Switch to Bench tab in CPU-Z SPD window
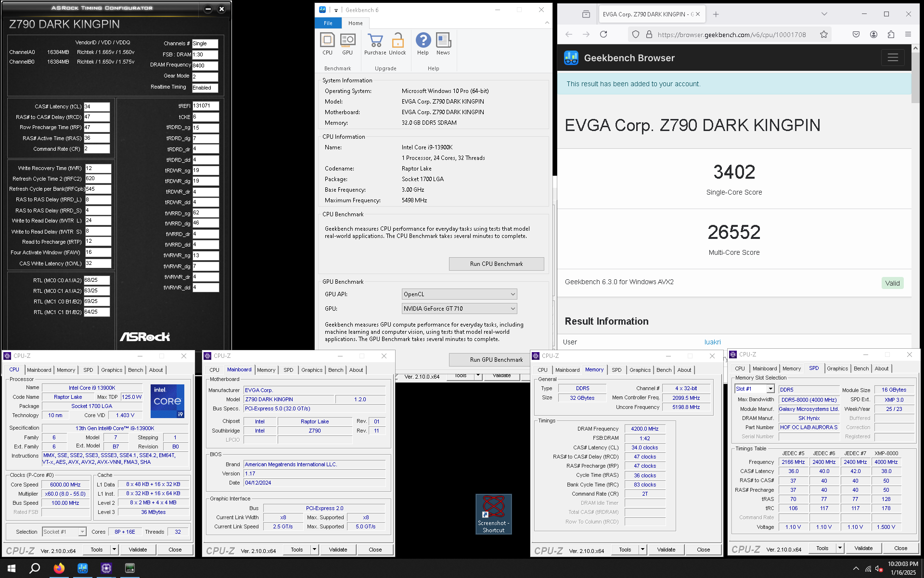The height and width of the screenshot is (578, 924). (861, 368)
